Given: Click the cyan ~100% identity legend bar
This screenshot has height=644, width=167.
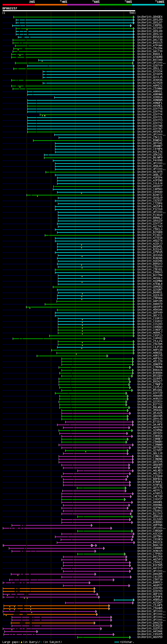Looking at the screenshot, I should 148,5.
